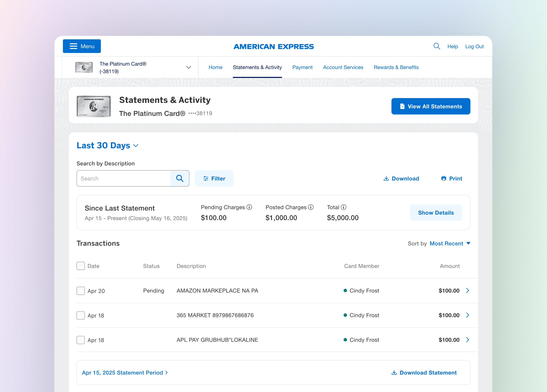
Task: Check the APL PAY GRUBHUB transaction checkbox
Action: (81, 340)
